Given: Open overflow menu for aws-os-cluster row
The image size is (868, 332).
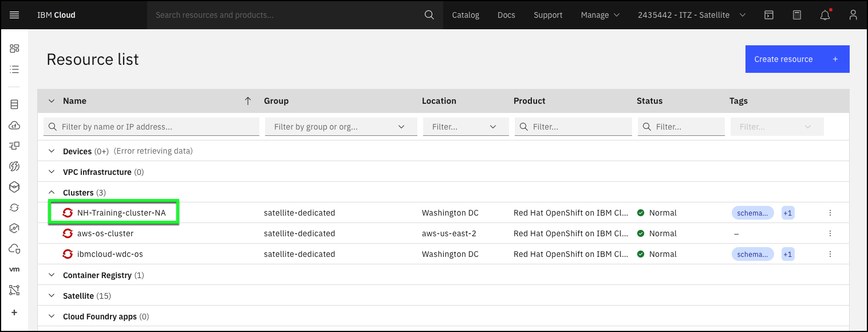Looking at the screenshot, I should click(x=830, y=233).
